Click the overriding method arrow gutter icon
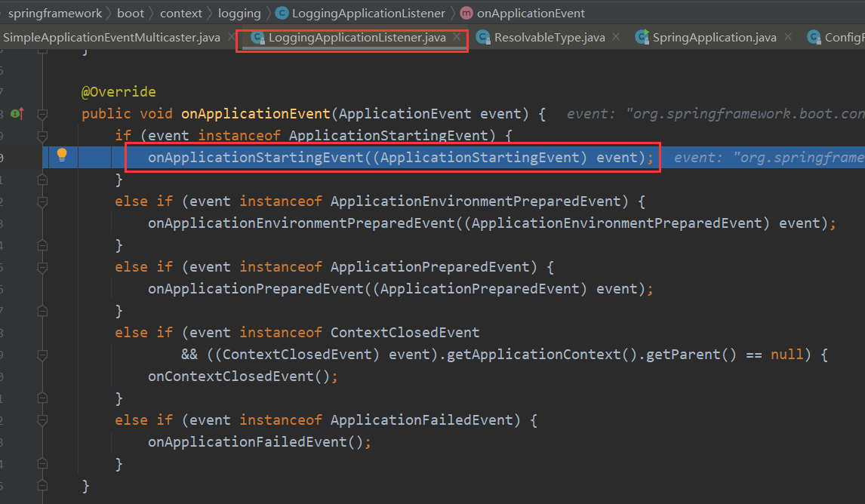The image size is (865, 504). point(17,113)
